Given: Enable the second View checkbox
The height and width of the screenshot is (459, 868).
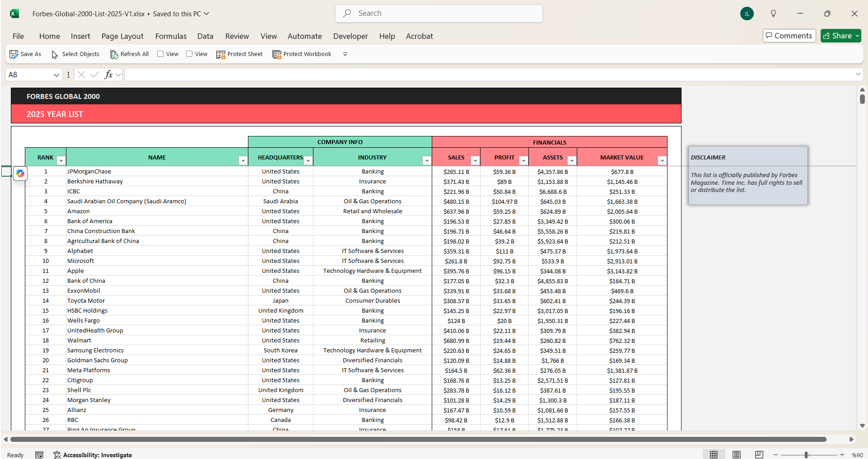Looking at the screenshot, I should pyautogui.click(x=190, y=54).
